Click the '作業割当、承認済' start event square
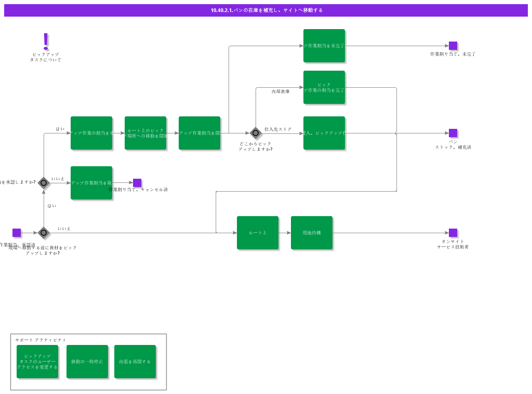The height and width of the screenshot is (394, 532). (x=17, y=233)
